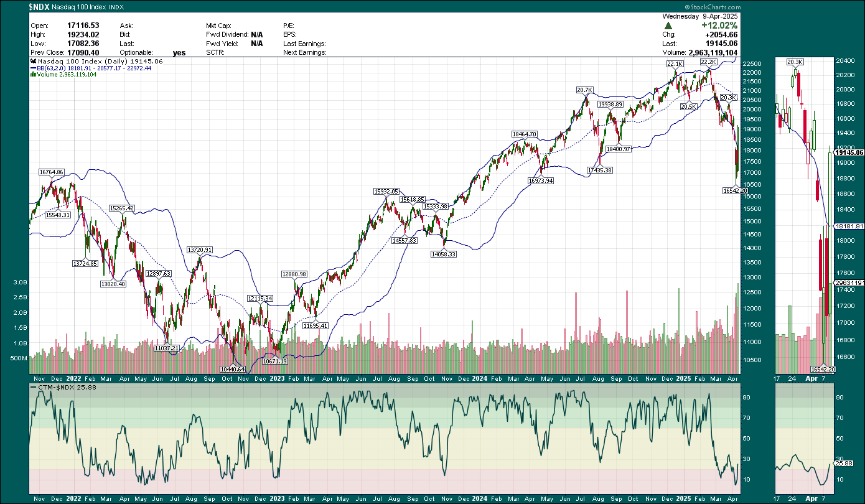Image resolution: width=865 pixels, height=504 pixels.
Task: Click the 13020.40 low price label
Action: (113, 284)
